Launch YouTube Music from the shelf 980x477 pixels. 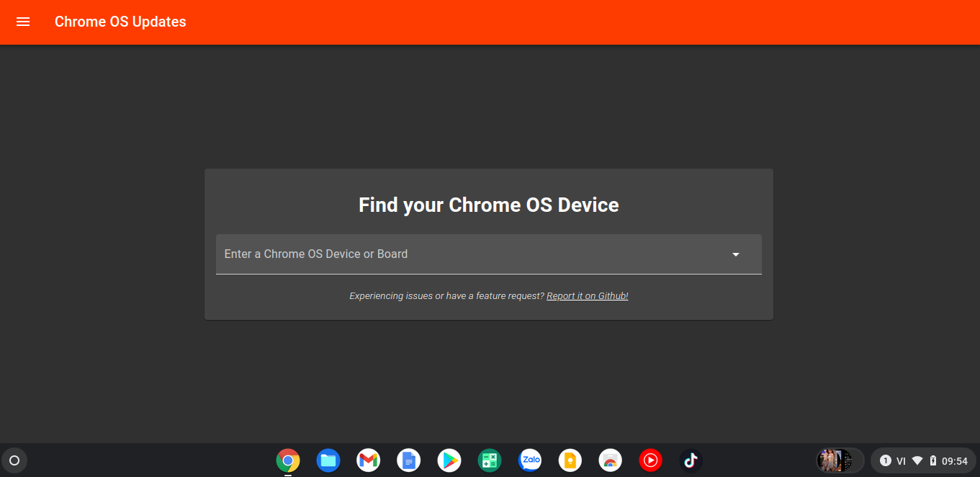[651, 460]
